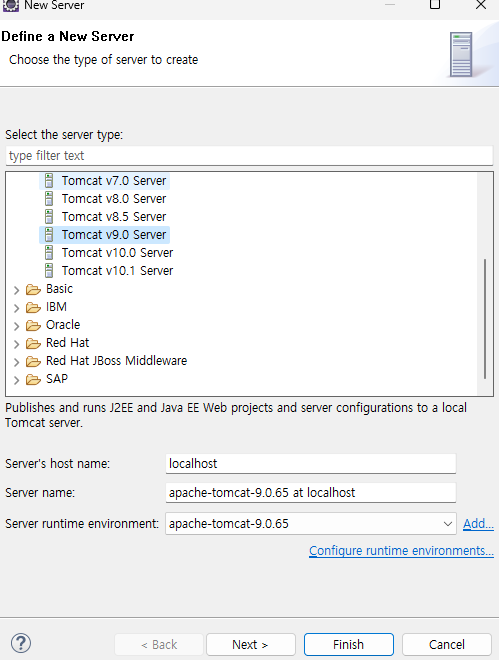Select the IBM folder label
The height and width of the screenshot is (660, 499).
(x=56, y=307)
